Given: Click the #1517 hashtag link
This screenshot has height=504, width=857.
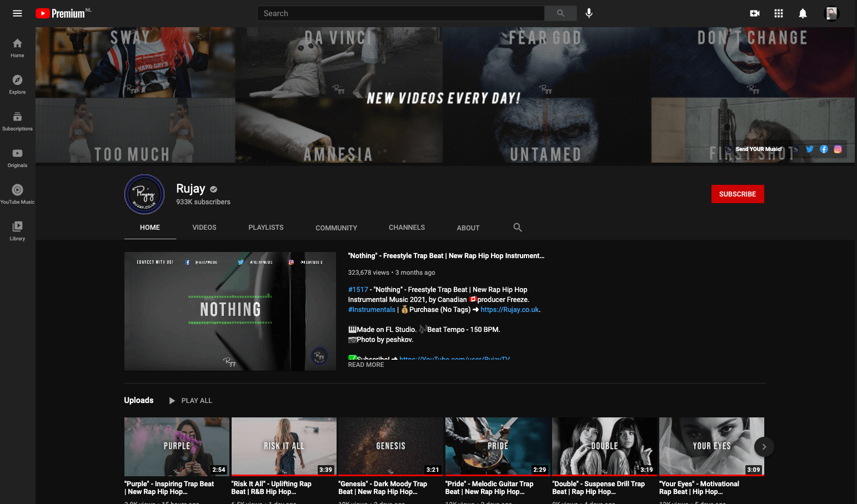Looking at the screenshot, I should pos(358,290).
